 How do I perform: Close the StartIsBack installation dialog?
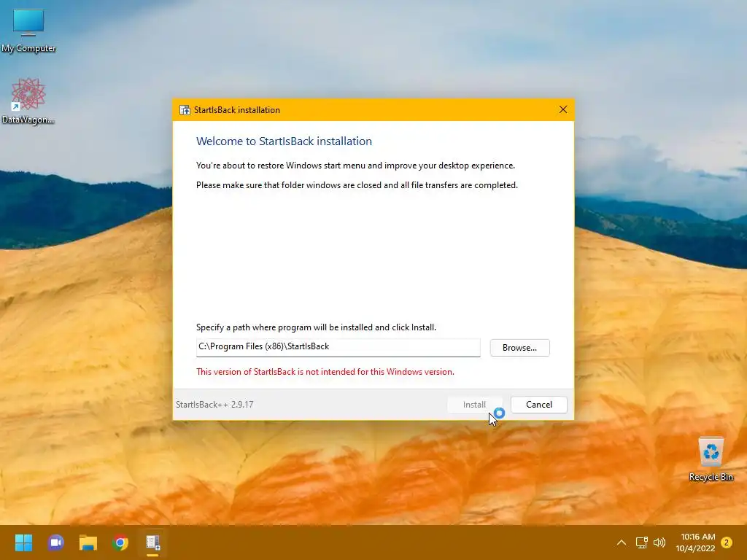click(563, 109)
